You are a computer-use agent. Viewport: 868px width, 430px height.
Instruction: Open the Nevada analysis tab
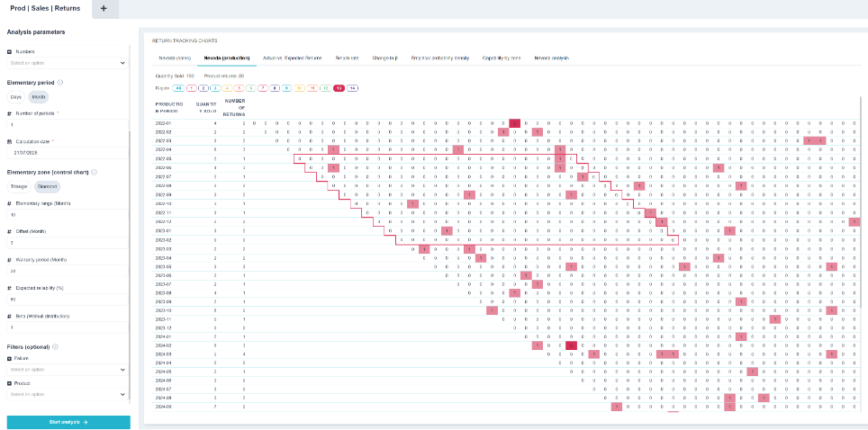tap(551, 58)
